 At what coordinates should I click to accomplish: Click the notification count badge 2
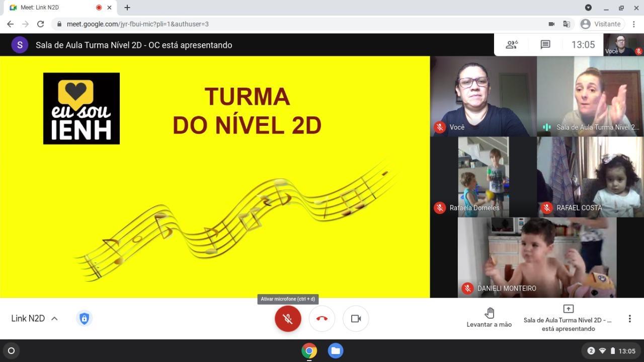point(591,351)
